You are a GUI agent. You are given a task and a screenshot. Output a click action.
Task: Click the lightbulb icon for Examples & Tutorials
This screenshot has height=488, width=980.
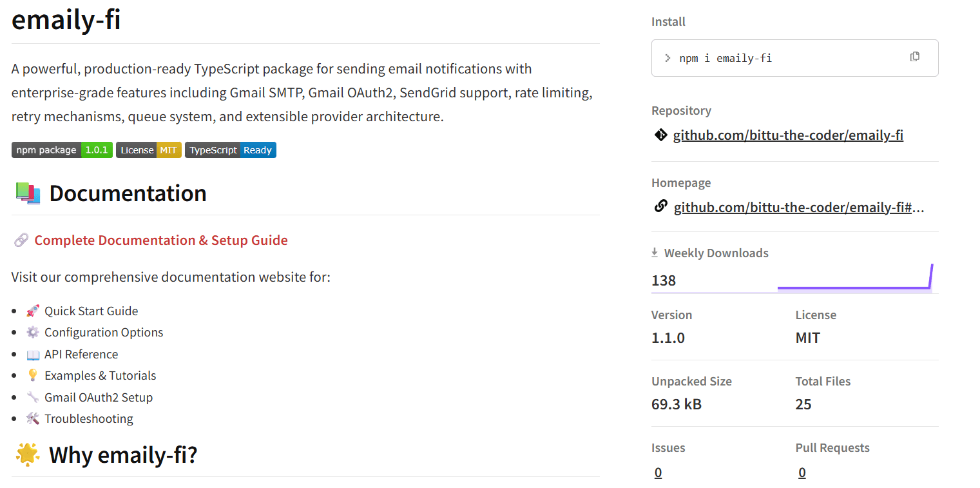tap(32, 376)
